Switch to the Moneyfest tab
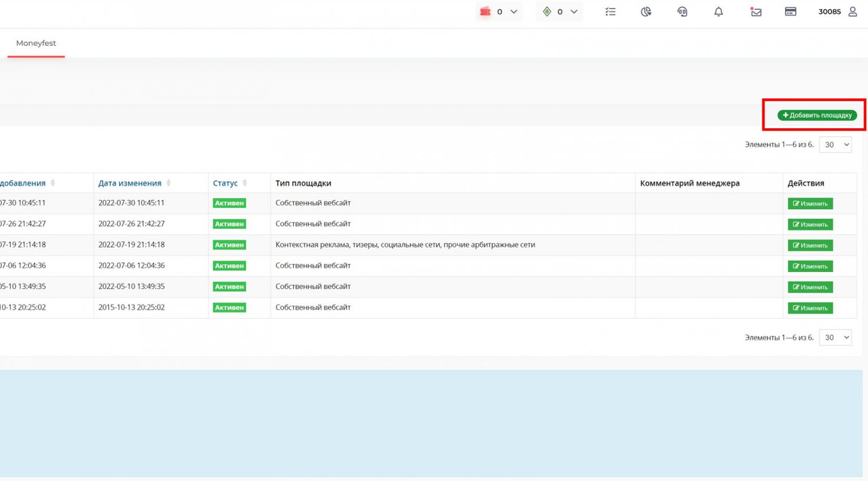The width and height of the screenshot is (868, 481). point(36,43)
